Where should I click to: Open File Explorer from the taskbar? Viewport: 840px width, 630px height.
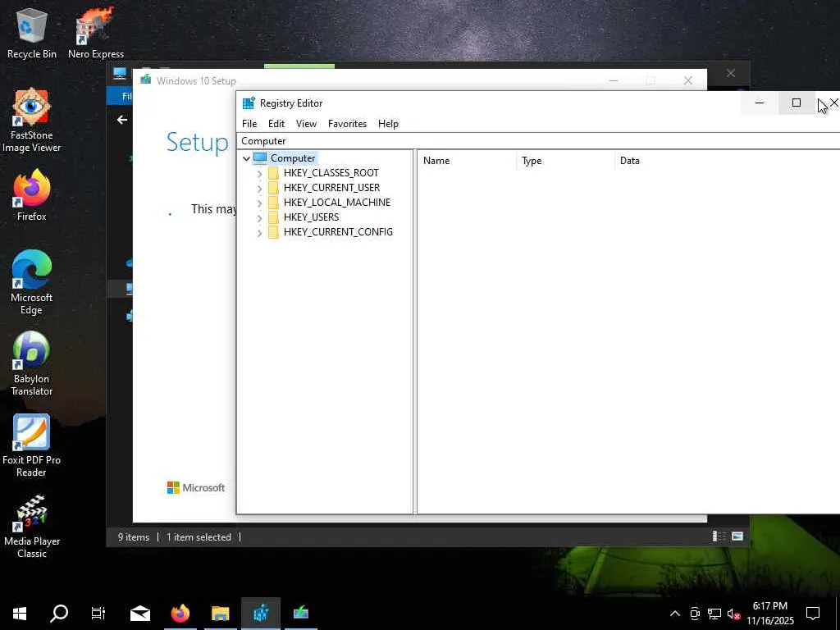pos(220,614)
